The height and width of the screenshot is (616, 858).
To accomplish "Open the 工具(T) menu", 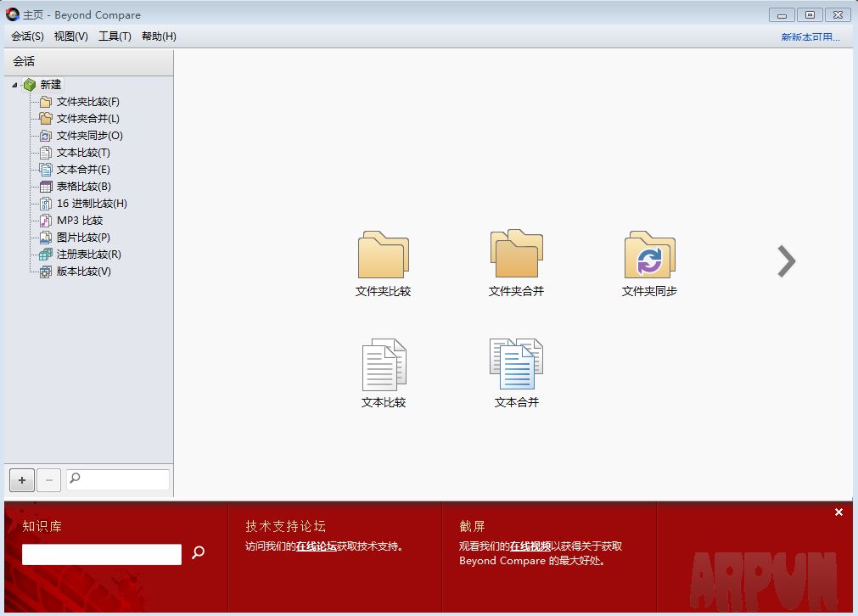I will [x=115, y=36].
